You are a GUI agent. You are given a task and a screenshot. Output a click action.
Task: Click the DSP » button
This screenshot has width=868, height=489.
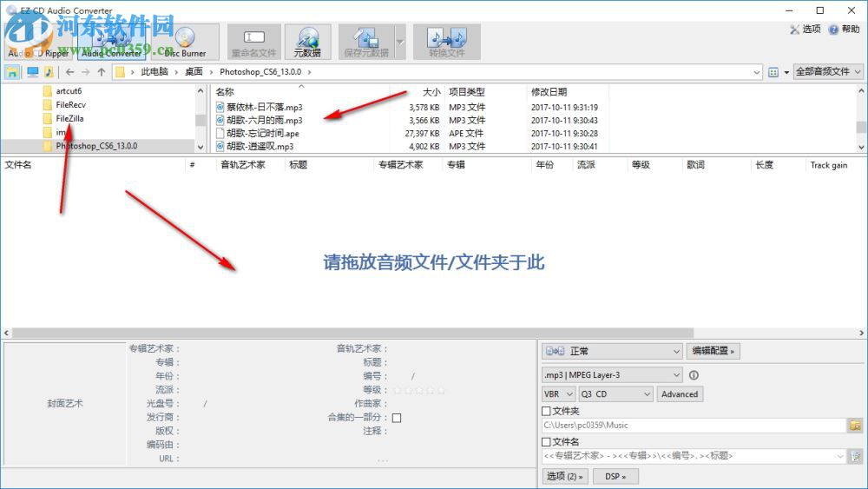615,476
